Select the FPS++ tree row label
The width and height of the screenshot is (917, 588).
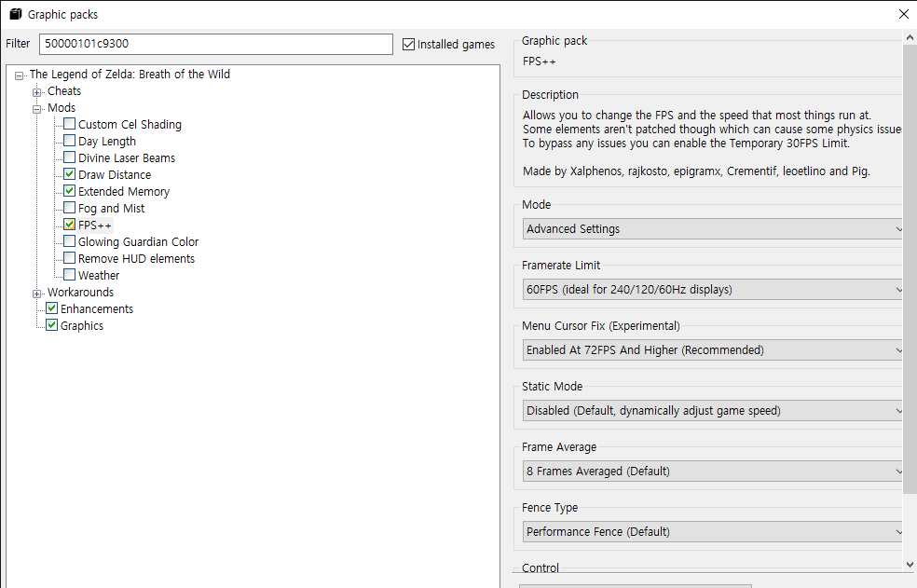(x=95, y=226)
